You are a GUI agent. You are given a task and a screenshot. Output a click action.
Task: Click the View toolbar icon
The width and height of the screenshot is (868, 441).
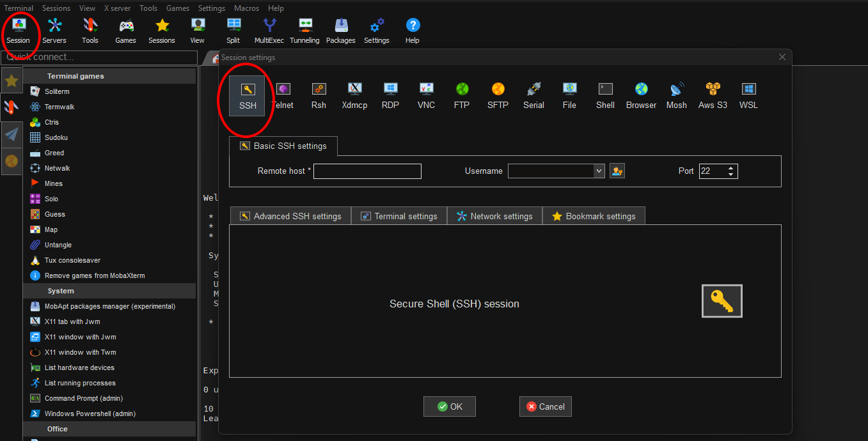tap(198, 31)
